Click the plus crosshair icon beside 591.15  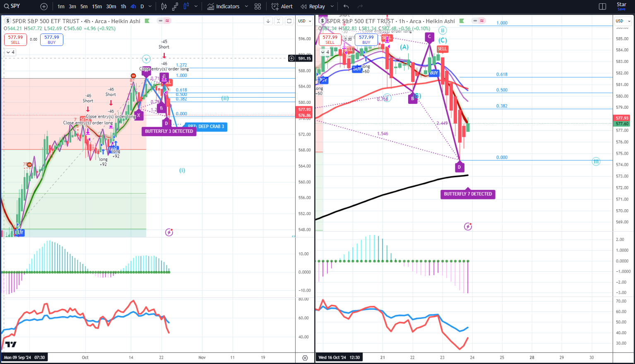click(x=291, y=58)
